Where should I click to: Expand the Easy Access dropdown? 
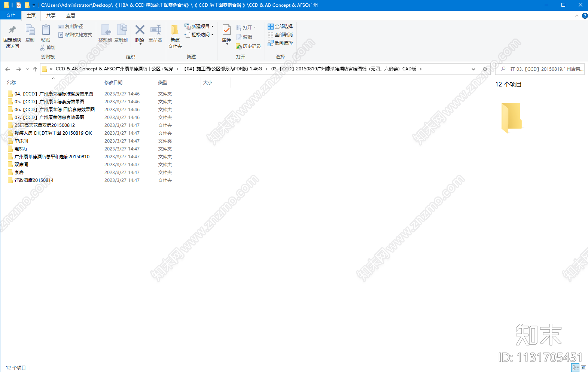coord(212,35)
